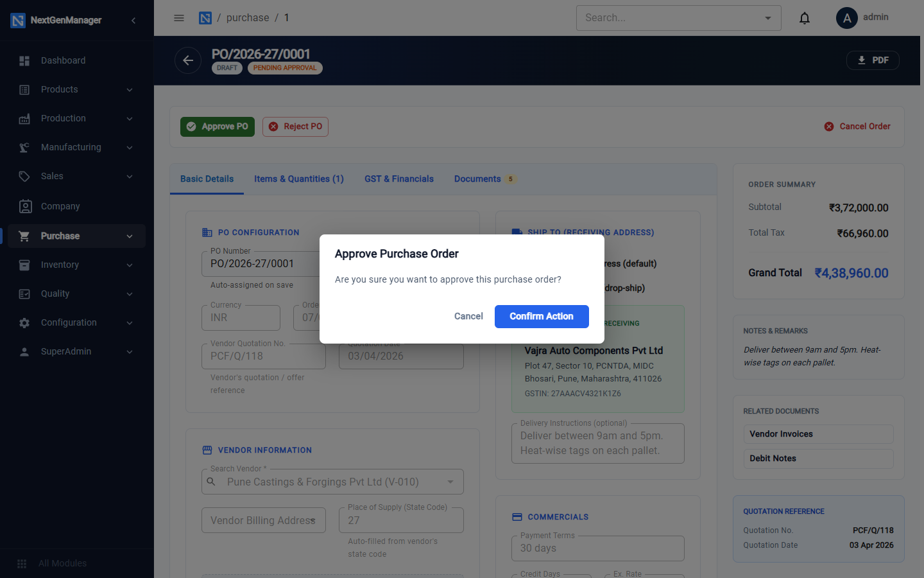The width and height of the screenshot is (924, 578).
Task: Open Debit Notes related document
Action: [x=818, y=459]
